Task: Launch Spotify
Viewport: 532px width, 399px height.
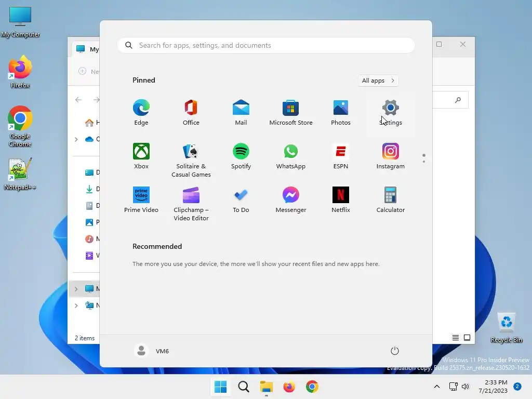Action: point(241,156)
